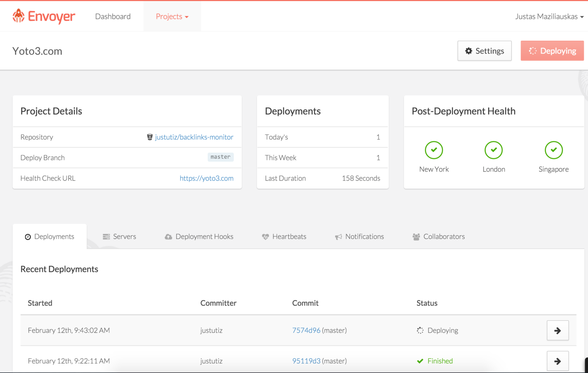View details of the Finished deployment via arrow
Viewport: 588px width, 373px height.
[x=558, y=361]
